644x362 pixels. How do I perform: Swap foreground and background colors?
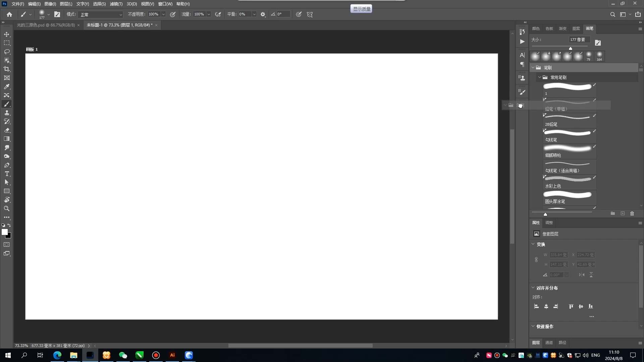pos(9,225)
